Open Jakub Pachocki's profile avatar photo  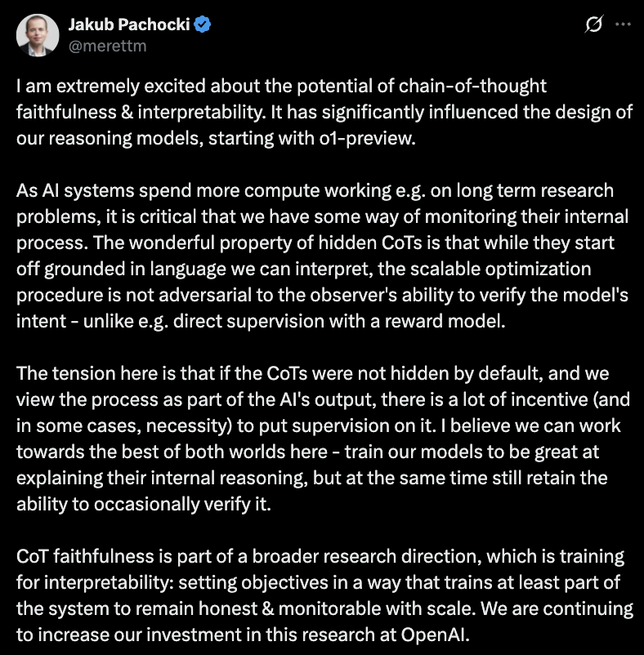(x=38, y=35)
